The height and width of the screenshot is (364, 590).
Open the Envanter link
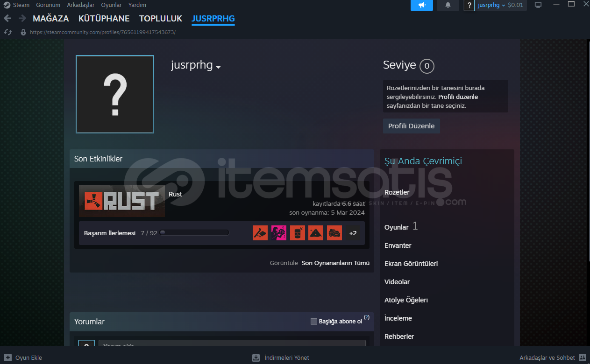point(398,245)
